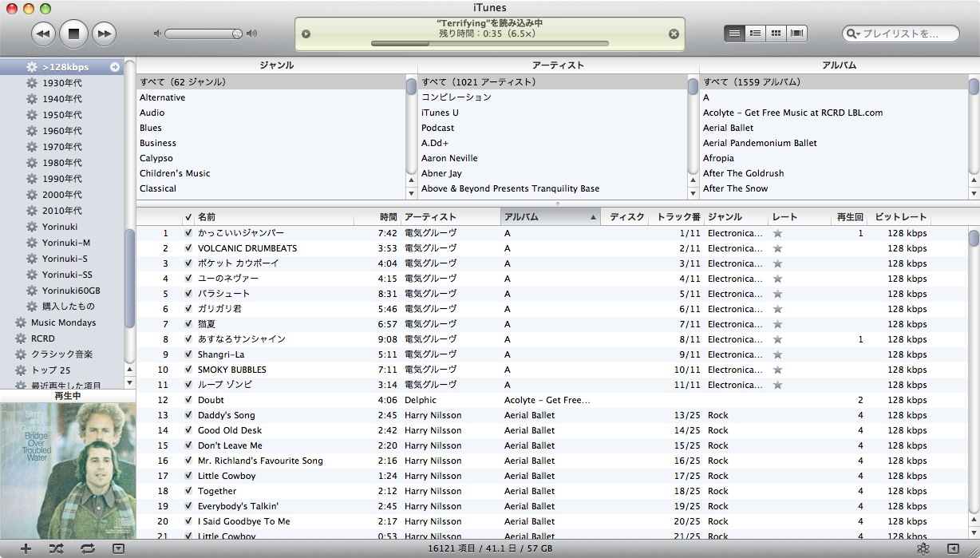Uncheck the Everybody's Talkin' track checkbox
The height and width of the screenshot is (558, 980).
click(x=188, y=506)
